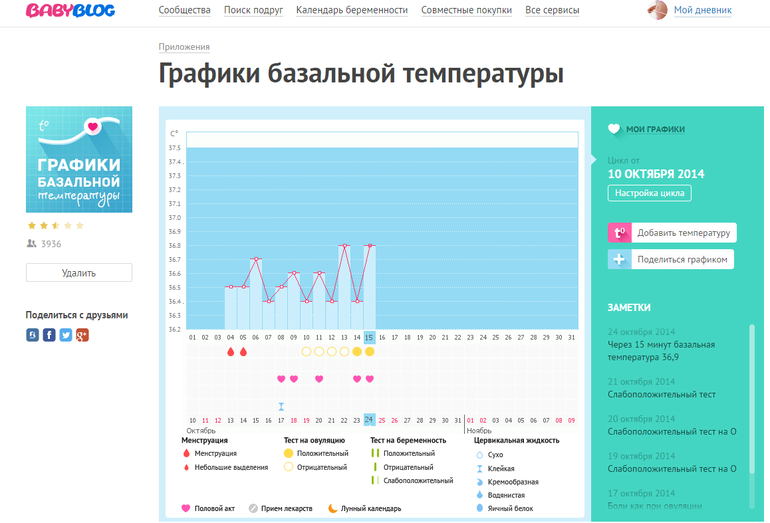Click the t° icon on Добавить температуру
Image resolution: width=770 pixels, height=523 pixels.
click(620, 233)
